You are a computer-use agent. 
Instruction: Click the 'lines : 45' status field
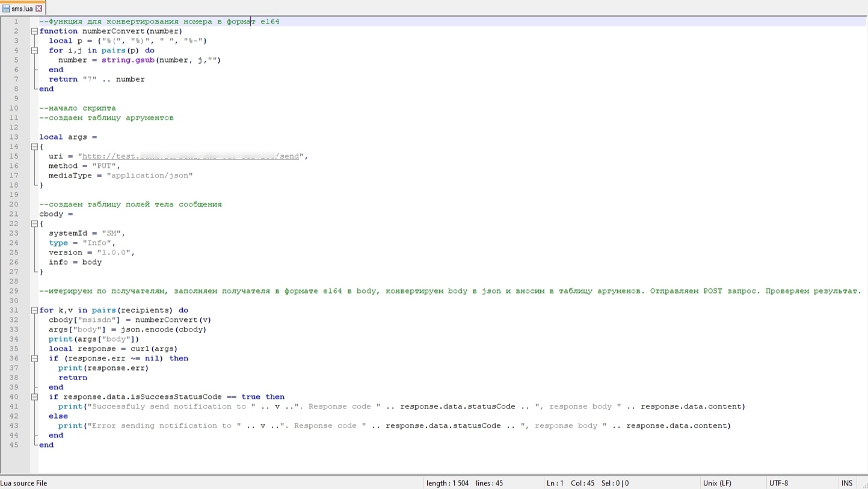(489, 483)
